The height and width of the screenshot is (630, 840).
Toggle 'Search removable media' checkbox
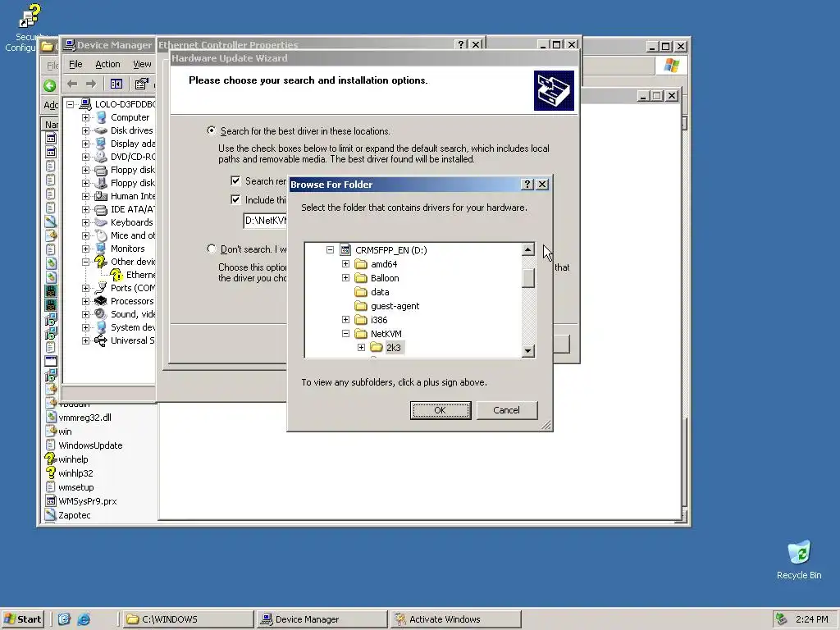pyautogui.click(x=235, y=180)
